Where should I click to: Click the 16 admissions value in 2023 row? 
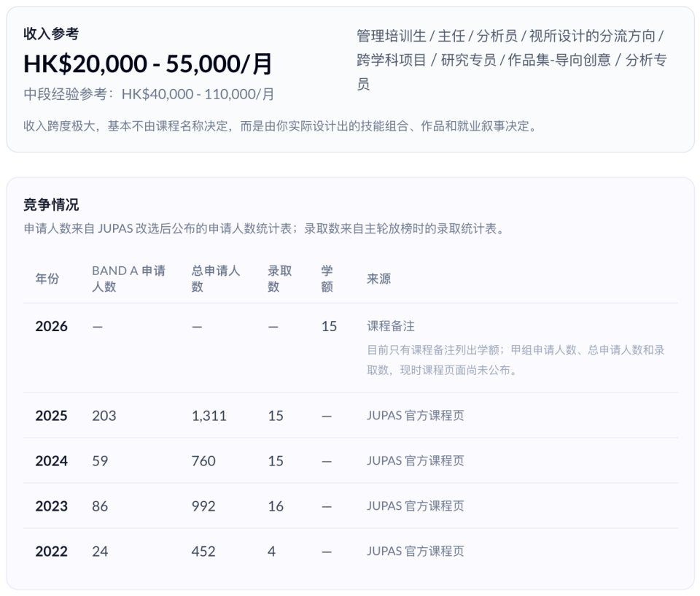click(x=276, y=506)
